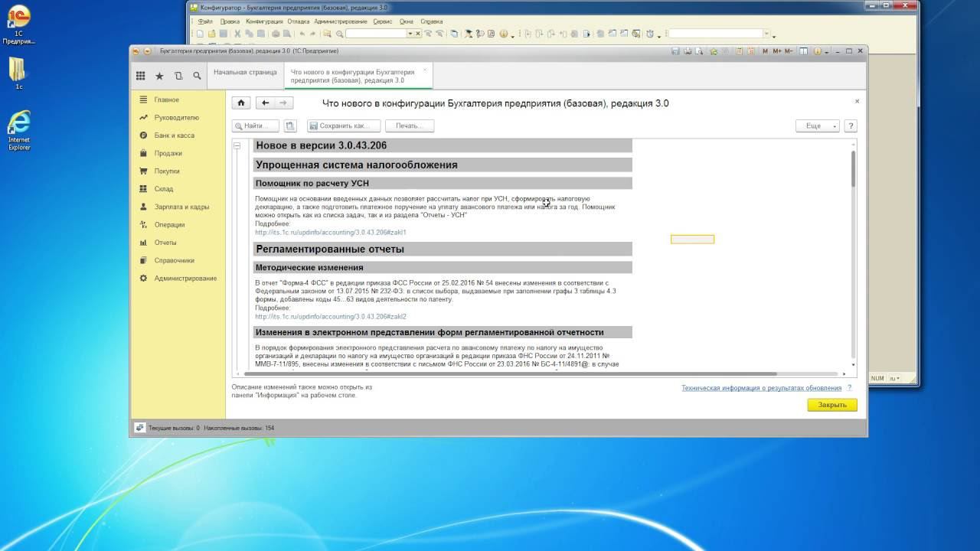Add to favorites via title bar star icon
Viewport: 980px width, 551px height.
714,51
